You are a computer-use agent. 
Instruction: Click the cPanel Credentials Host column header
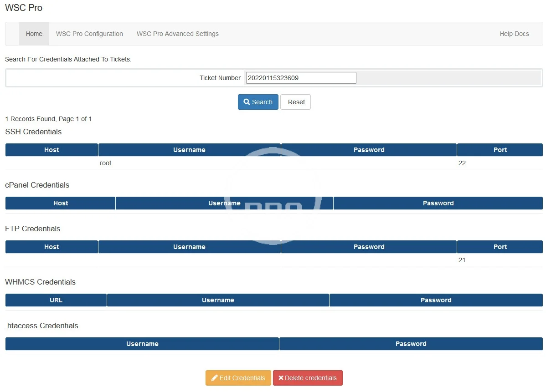[60, 203]
